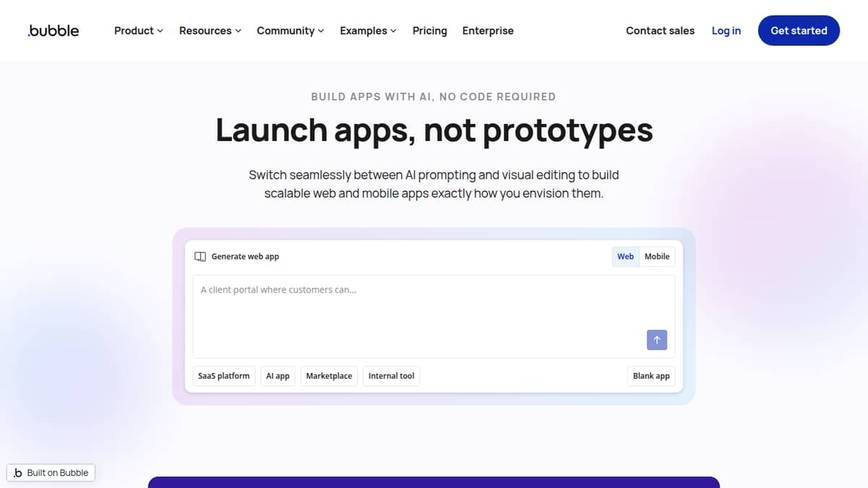Click the Built on Bubble badge
This screenshot has width=868, height=488.
(x=51, y=473)
